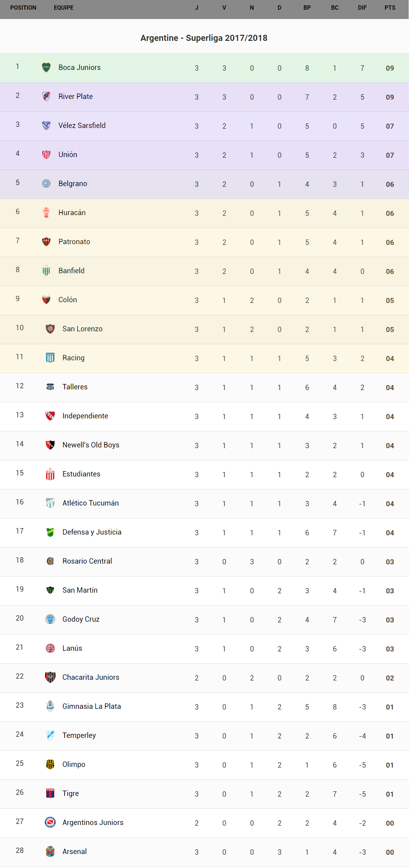Screen dimensions: 409x868
Task: Click the Defensa y Justicia crest
Action: tap(50, 532)
